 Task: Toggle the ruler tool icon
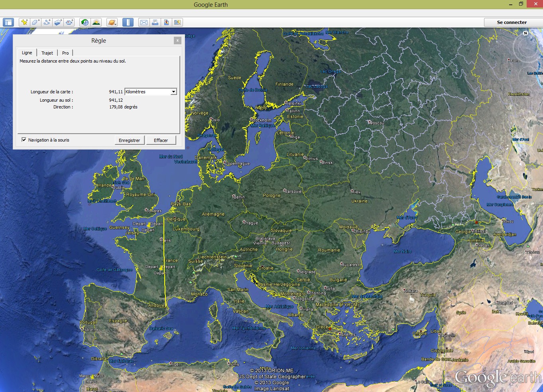(128, 22)
